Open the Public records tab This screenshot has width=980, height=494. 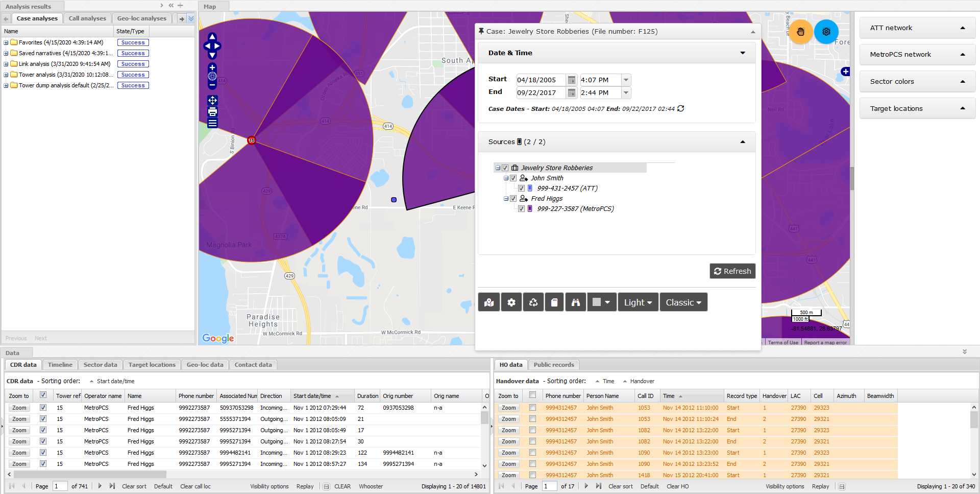click(x=553, y=365)
